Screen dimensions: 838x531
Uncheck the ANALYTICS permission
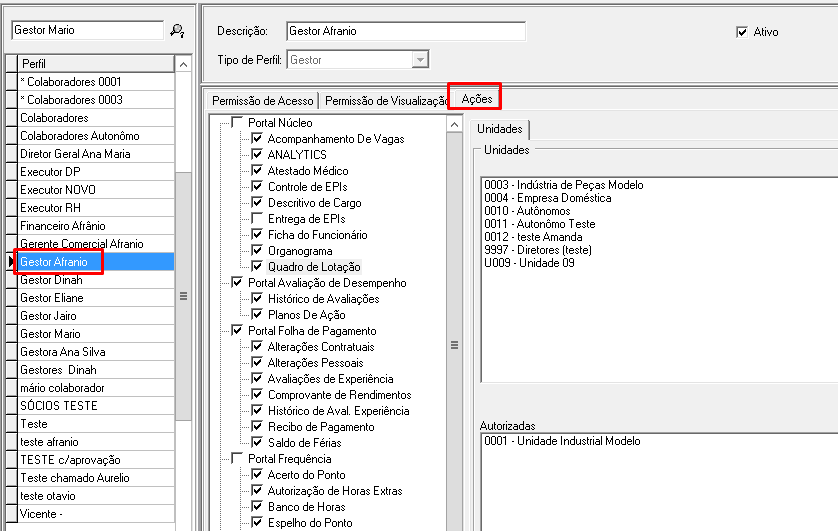coord(257,155)
